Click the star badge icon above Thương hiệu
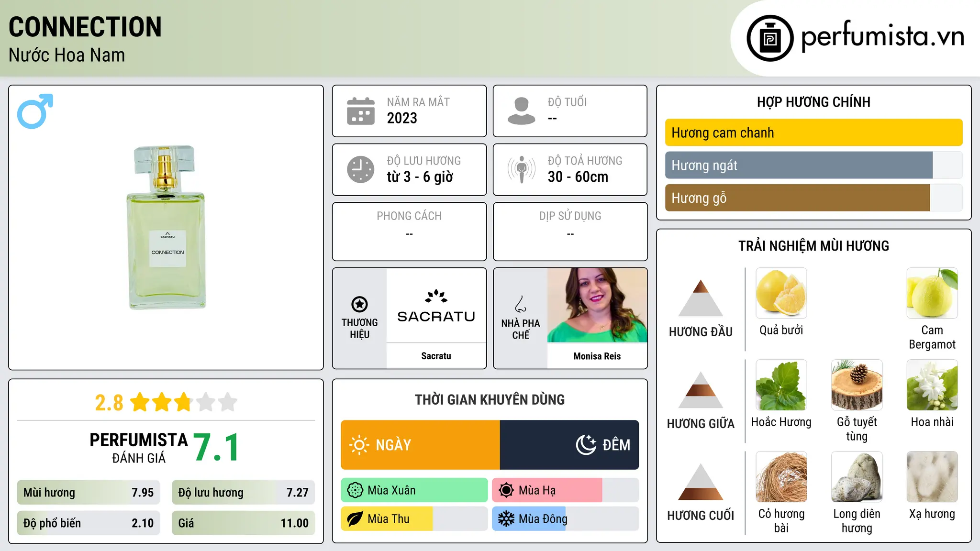 point(359,304)
